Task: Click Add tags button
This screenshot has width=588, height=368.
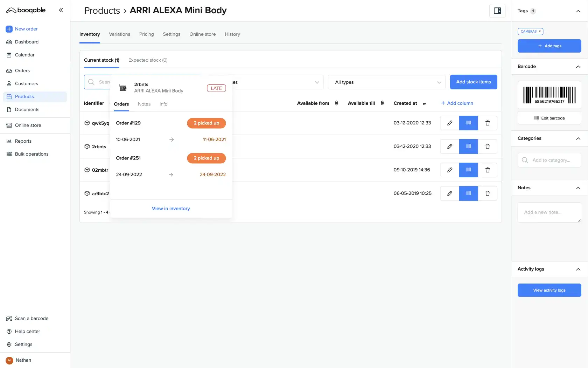Action: click(x=549, y=46)
